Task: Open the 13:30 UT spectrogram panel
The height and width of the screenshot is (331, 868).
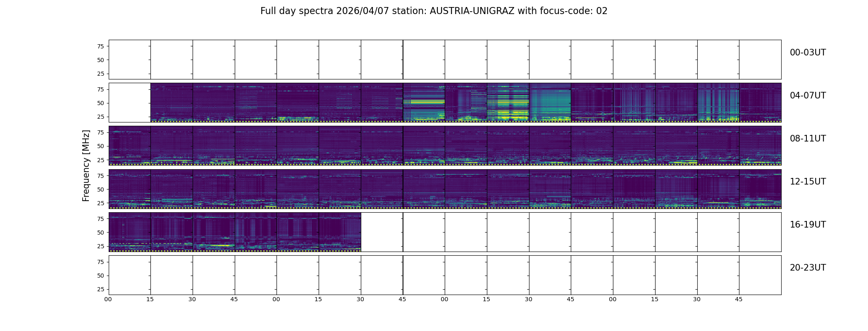Action: [382, 189]
